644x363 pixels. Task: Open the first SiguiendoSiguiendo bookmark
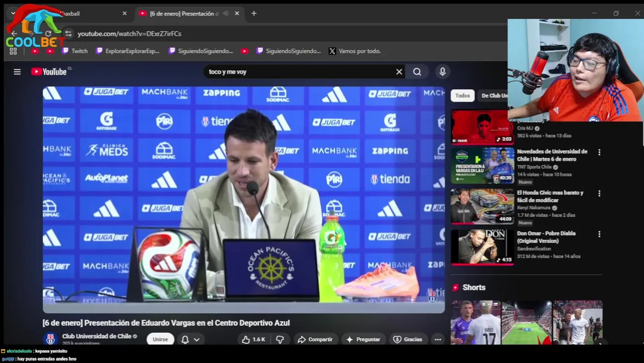tap(201, 51)
